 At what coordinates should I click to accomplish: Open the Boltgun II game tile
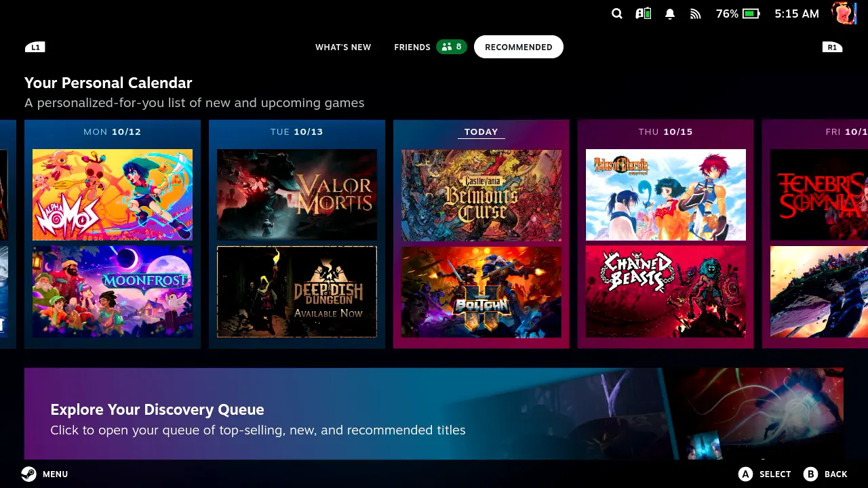point(481,292)
